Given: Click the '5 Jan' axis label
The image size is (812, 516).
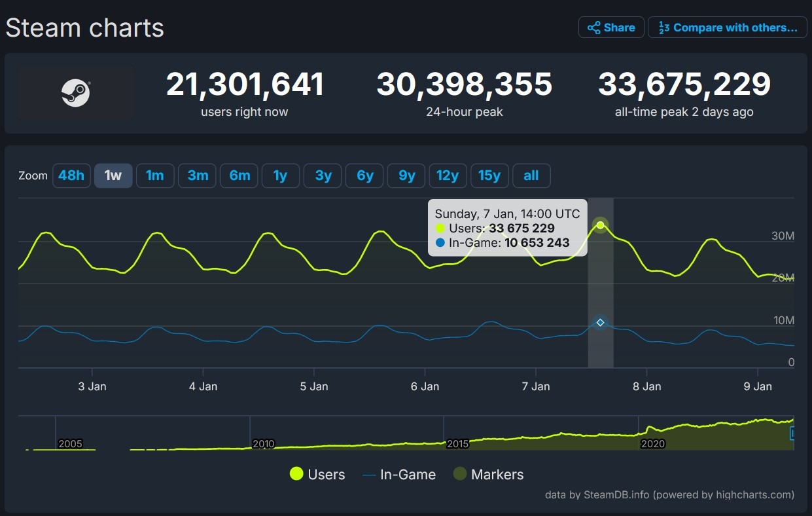Looking at the screenshot, I should 314,386.
